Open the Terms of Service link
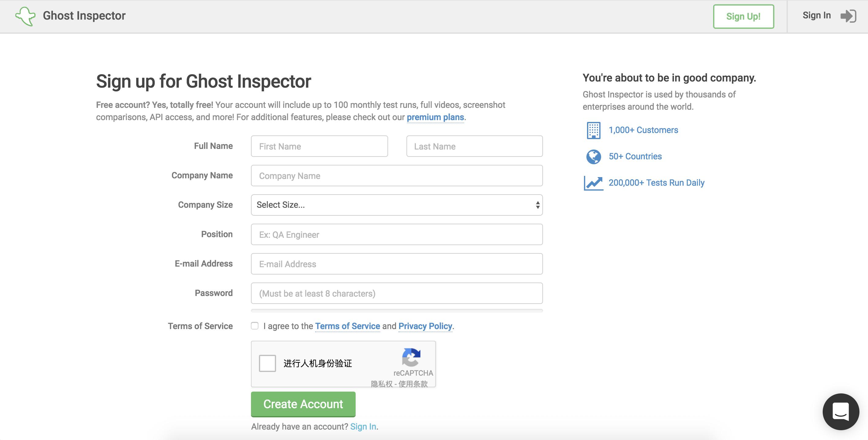The image size is (868, 440). pyautogui.click(x=347, y=326)
